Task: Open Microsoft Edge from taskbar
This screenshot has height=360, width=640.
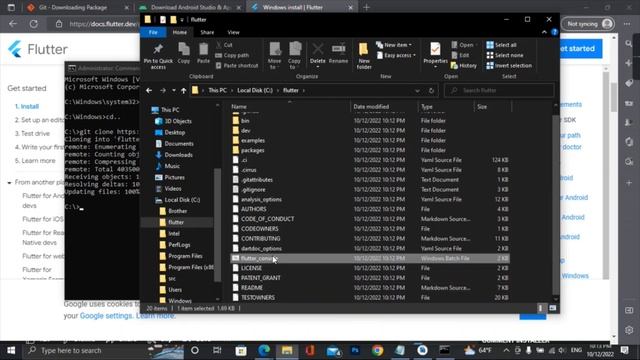Action: pos(264,350)
